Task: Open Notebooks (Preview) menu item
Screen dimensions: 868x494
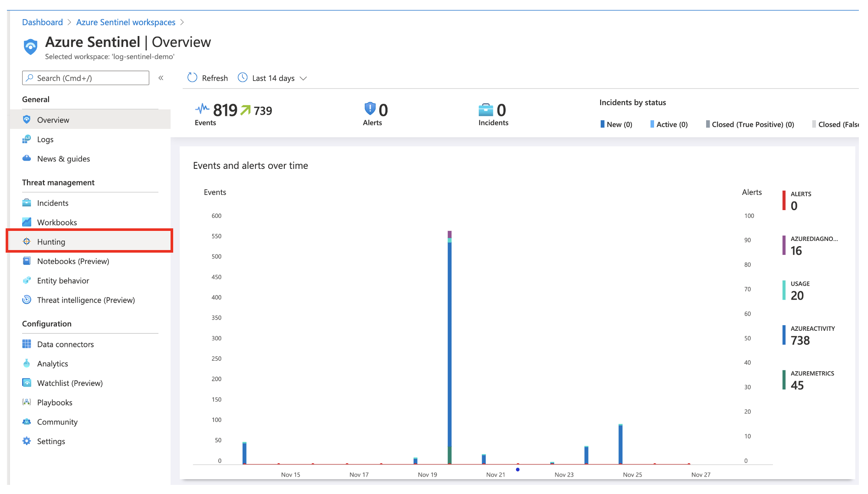Action: pyautogui.click(x=73, y=261)
